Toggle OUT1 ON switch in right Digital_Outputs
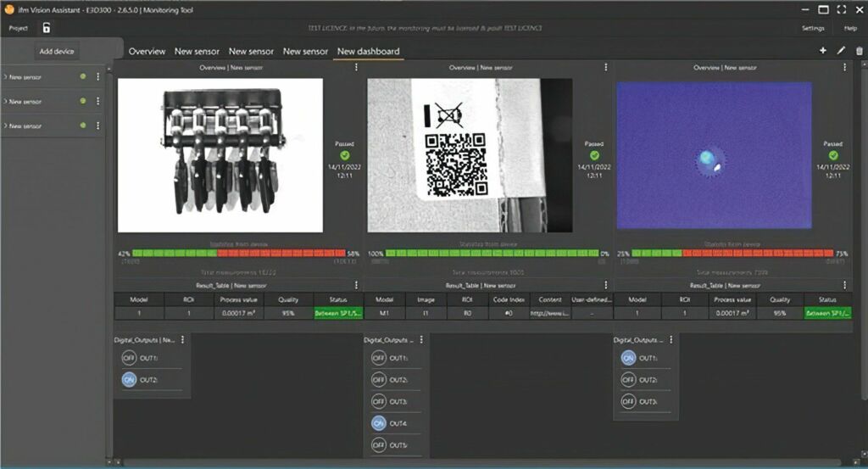Image resolution: width=868 pixels, height=469 pixels. pyautogui.click(x=628, y=358)
